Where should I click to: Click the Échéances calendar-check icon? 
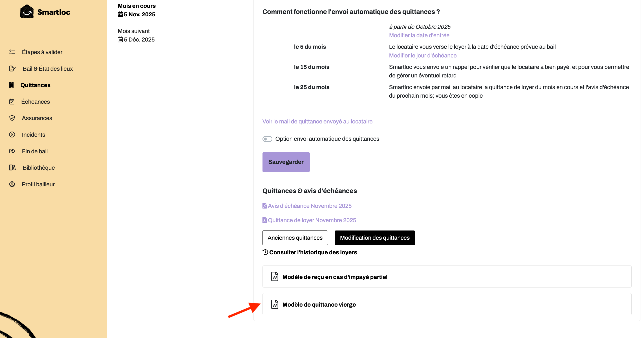(x=12, y=101)
